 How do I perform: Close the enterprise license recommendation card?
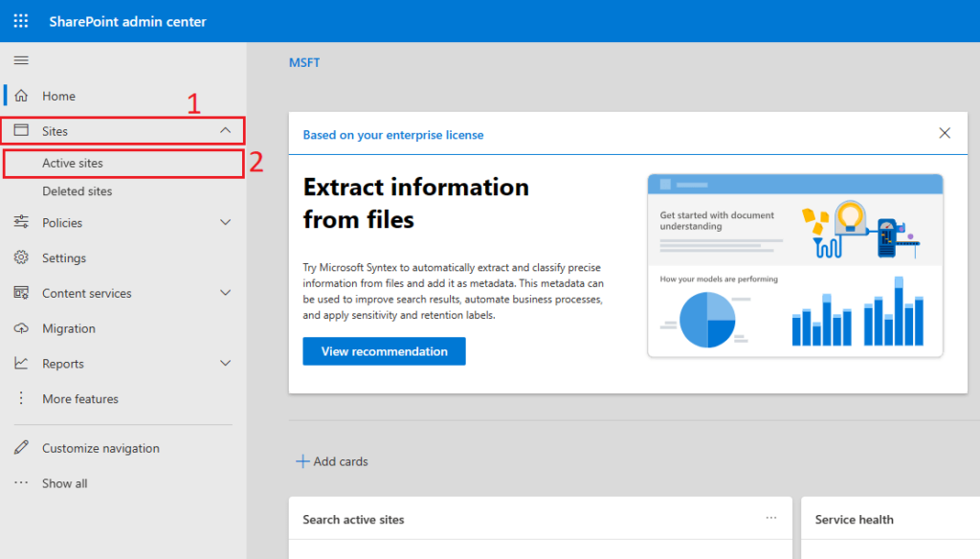(x=945, y=132)
